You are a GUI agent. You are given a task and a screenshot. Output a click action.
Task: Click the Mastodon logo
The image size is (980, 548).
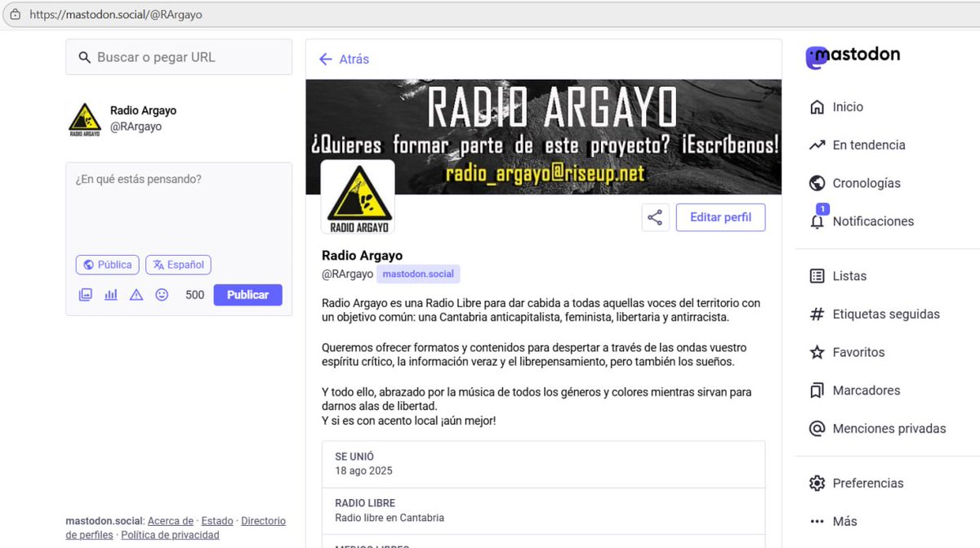tap(853, 56)
